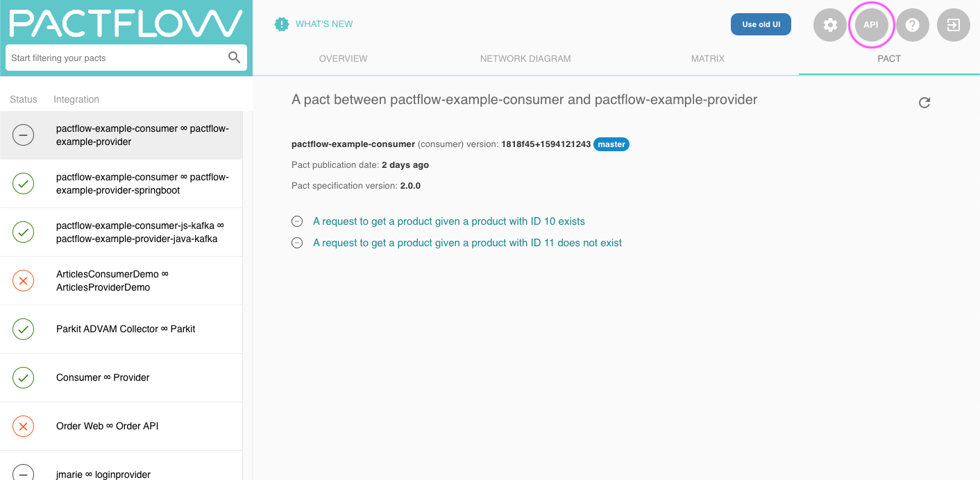
Task: Click the minus circle on the first sidebar integration
Action: (x=23, y=135)
